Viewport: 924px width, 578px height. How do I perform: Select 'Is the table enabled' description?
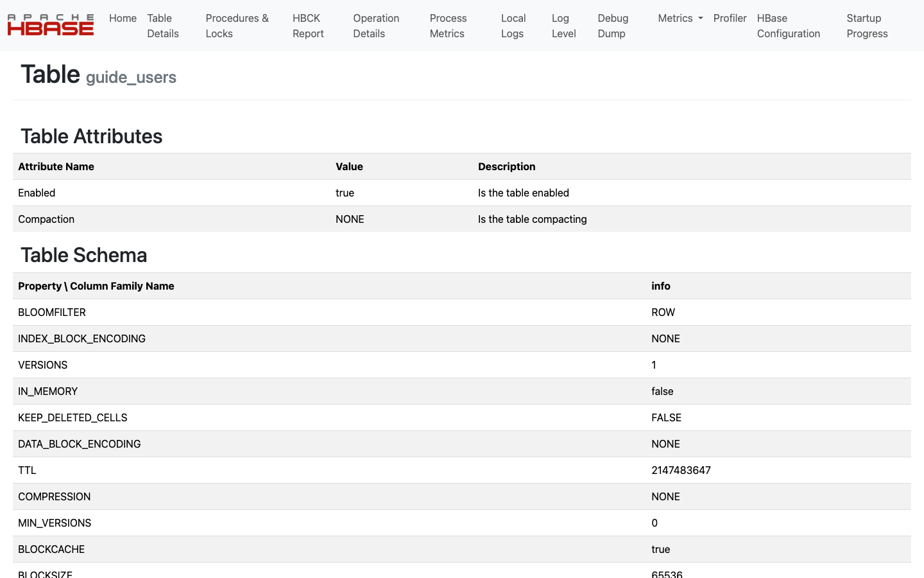(523, 193)
